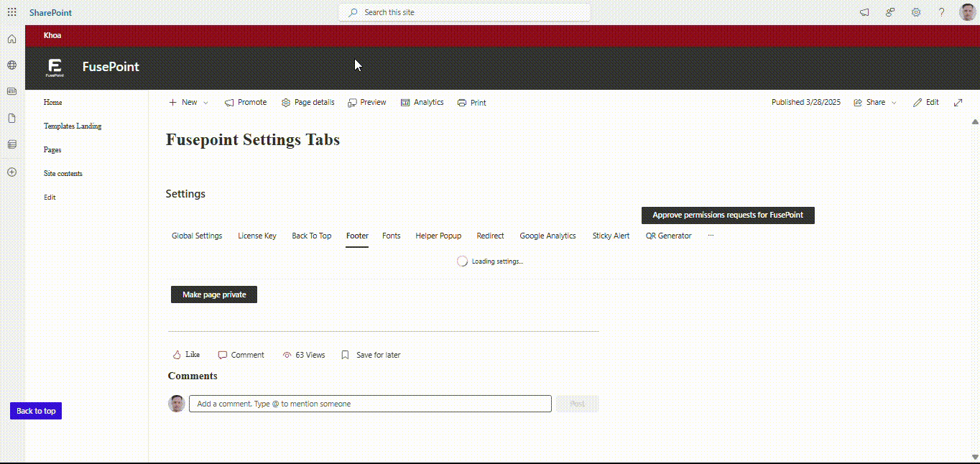Toggle Save for later bookmark
Screen dimensions: 980x464
[371, 355]
